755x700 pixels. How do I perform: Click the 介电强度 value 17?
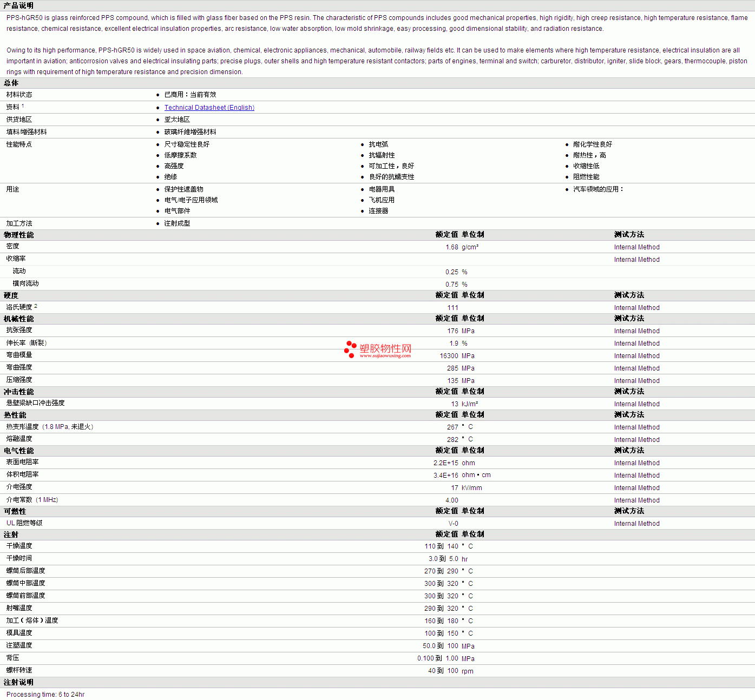(x=455, y=488)
